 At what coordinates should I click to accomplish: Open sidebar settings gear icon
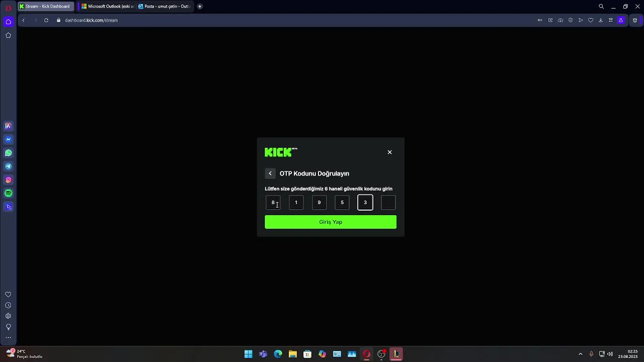[8, 316]
